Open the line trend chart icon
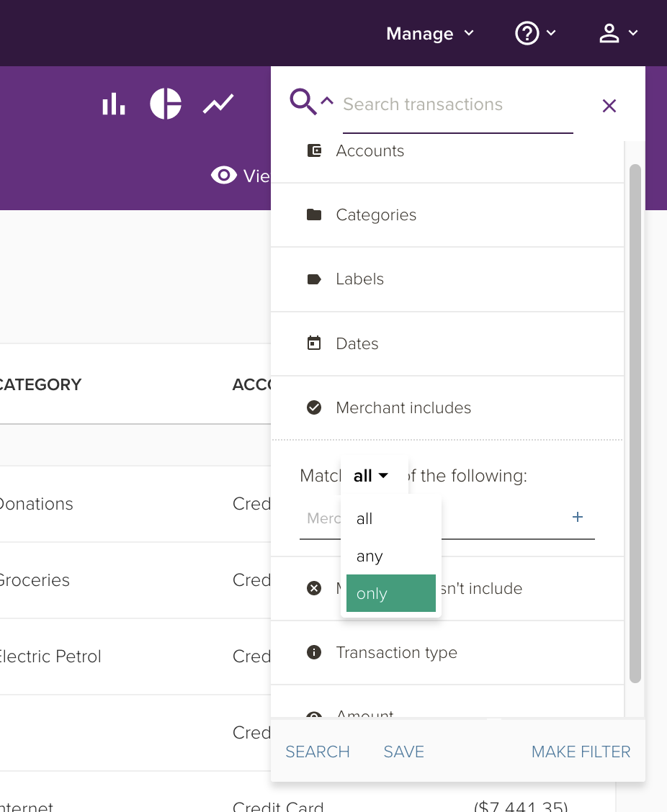667x812 pixels. point(218,104)
